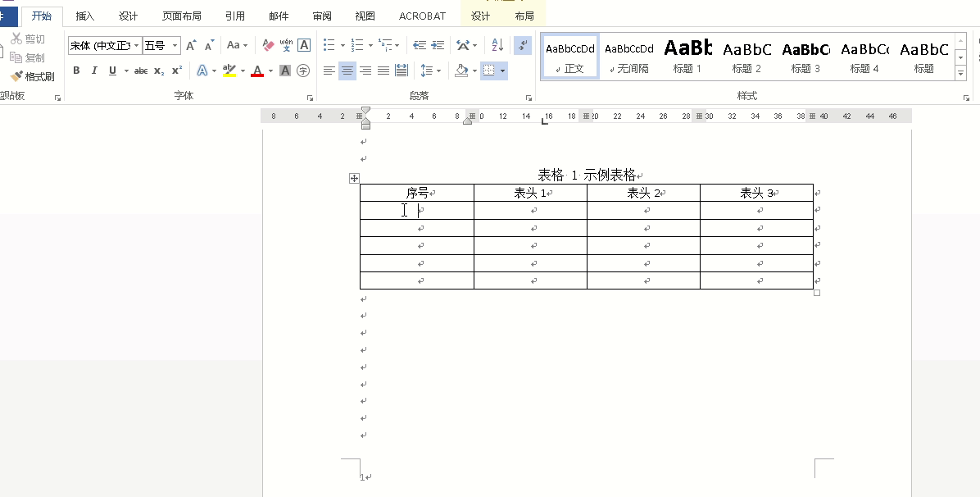
Task: Apply the 标题 1 style
Action: coord(687,57)
